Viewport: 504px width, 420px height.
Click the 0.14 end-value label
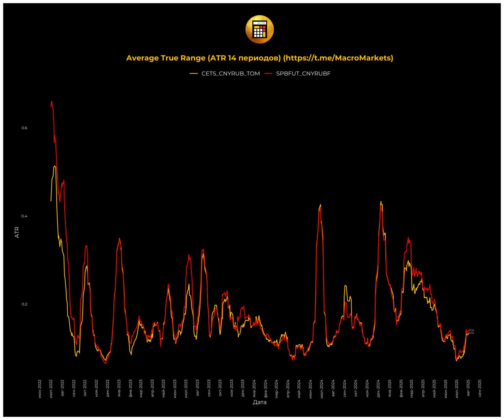[x=471, y=330]
